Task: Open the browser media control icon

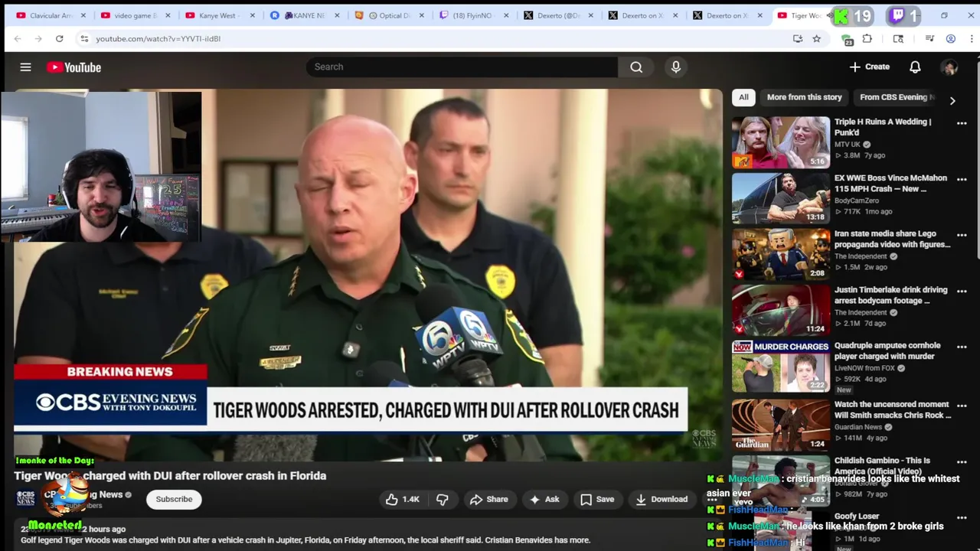Action: click(x=929, y=38)
